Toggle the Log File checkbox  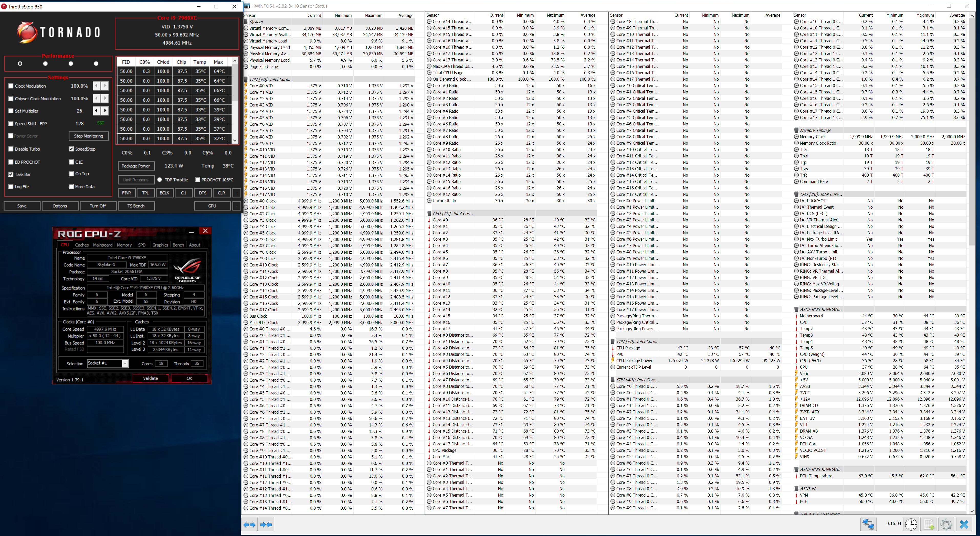[11, 187]
